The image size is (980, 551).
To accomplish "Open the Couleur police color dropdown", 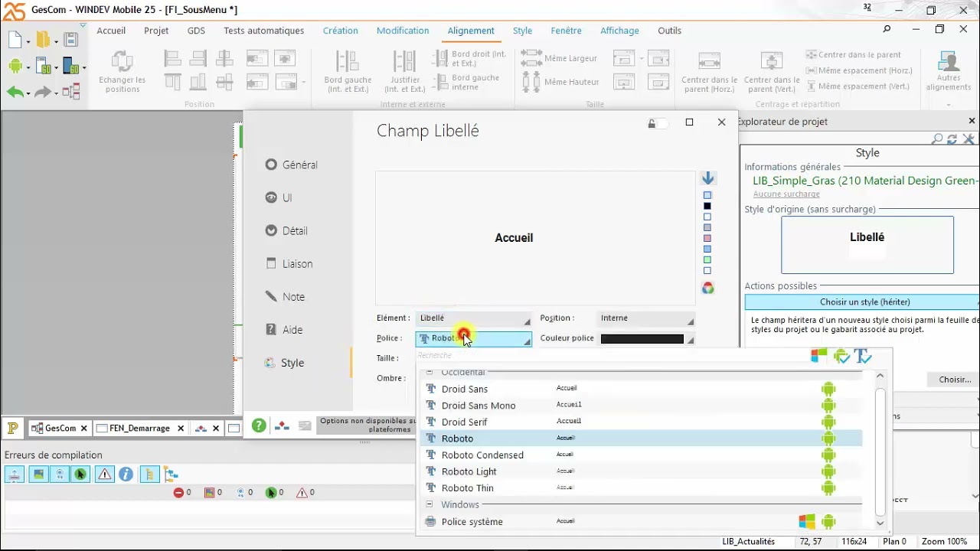I will pyautogui.click(x=646, y=338).
